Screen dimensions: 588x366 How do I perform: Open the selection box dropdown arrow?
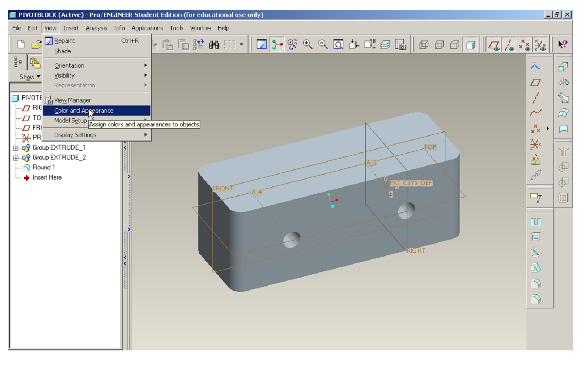[x=241, y=45]
